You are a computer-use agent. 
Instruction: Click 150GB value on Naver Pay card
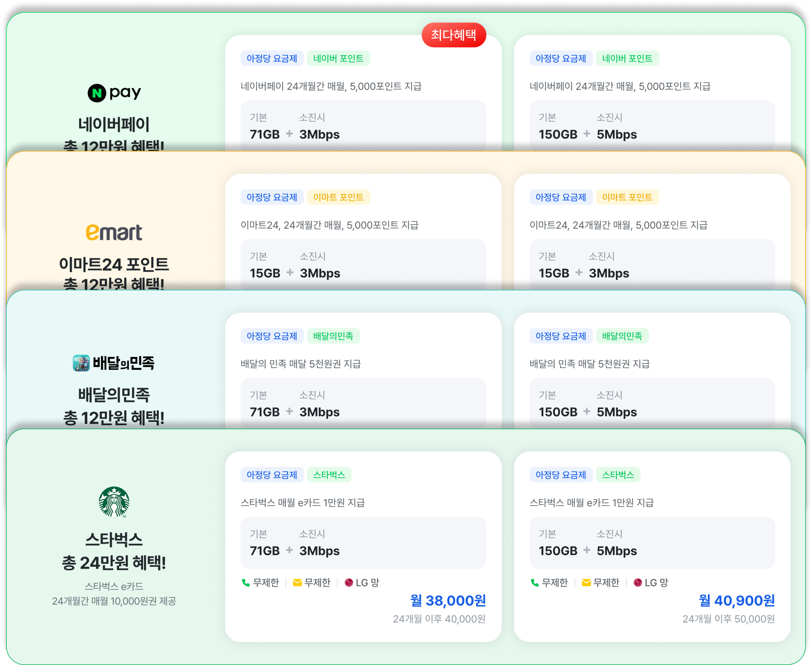click(x=558, y=134)
